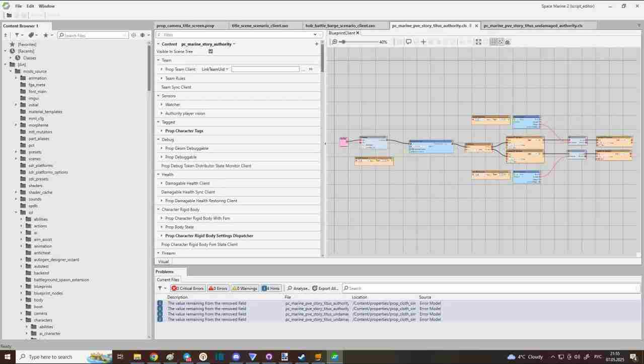Close the pc_marine_pve_story_titus_authority.cls tab

(476, 25)
